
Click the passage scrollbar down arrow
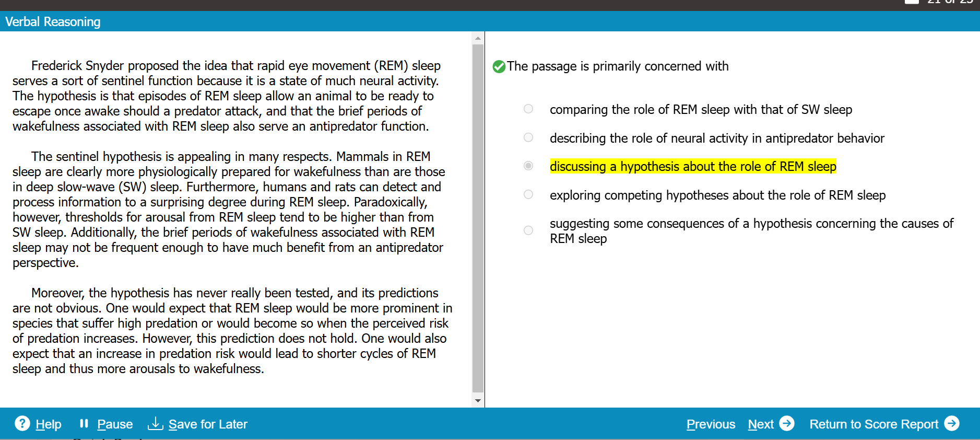click(478, 401)
